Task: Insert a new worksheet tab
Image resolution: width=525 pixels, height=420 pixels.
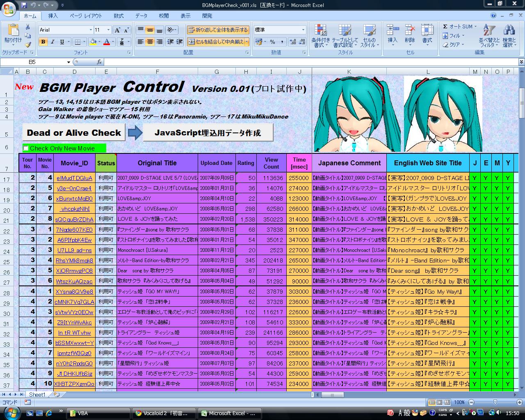Action: [57, 395]
